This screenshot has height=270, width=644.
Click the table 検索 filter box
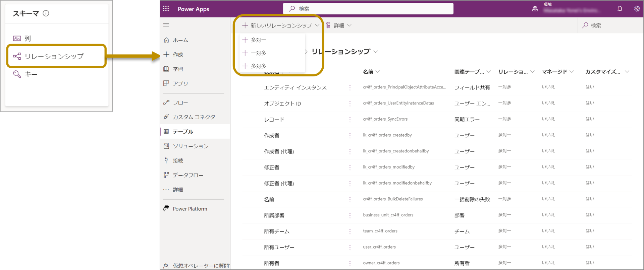pyautogui.click(x=610, y=25)
